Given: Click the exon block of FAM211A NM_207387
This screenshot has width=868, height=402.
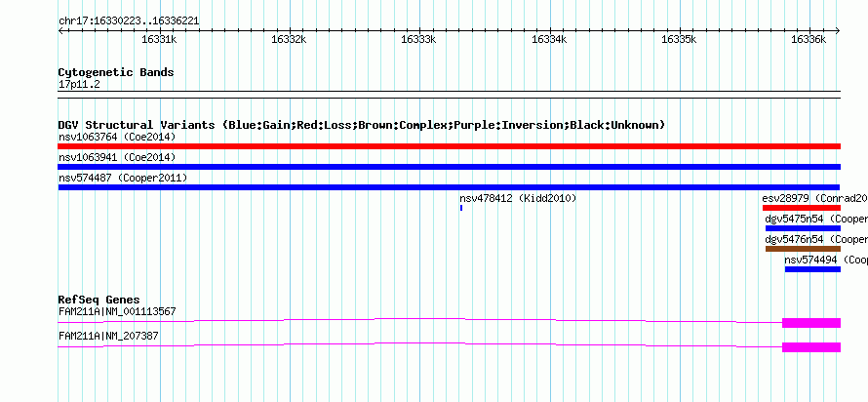Looking at the screenshot, I should tap(811, 347).
